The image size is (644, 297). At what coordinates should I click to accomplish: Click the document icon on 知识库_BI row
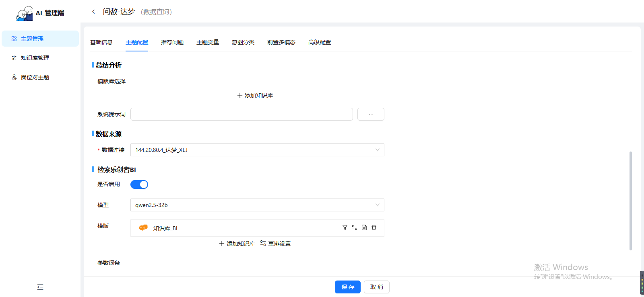pyautogui.click(x=364, y=227)
